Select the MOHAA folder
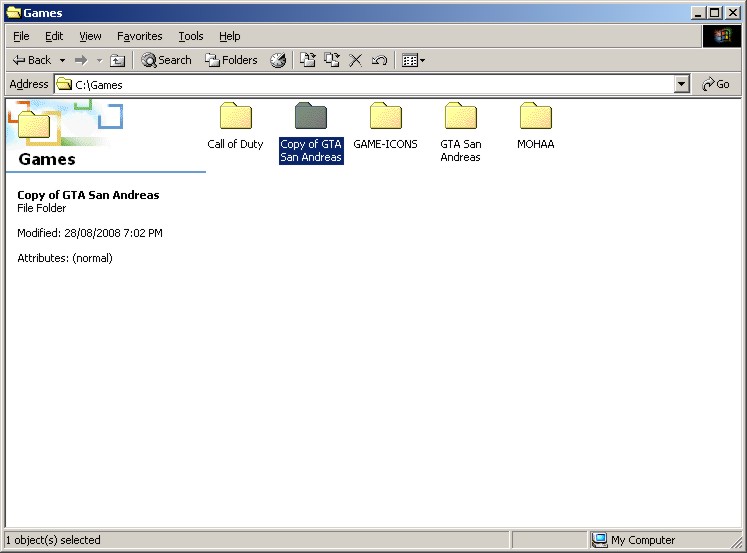 (x=535, y=126)
